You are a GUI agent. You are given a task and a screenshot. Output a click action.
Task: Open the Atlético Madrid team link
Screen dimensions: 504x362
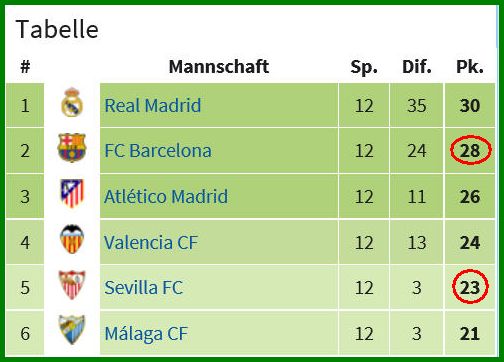166,196
